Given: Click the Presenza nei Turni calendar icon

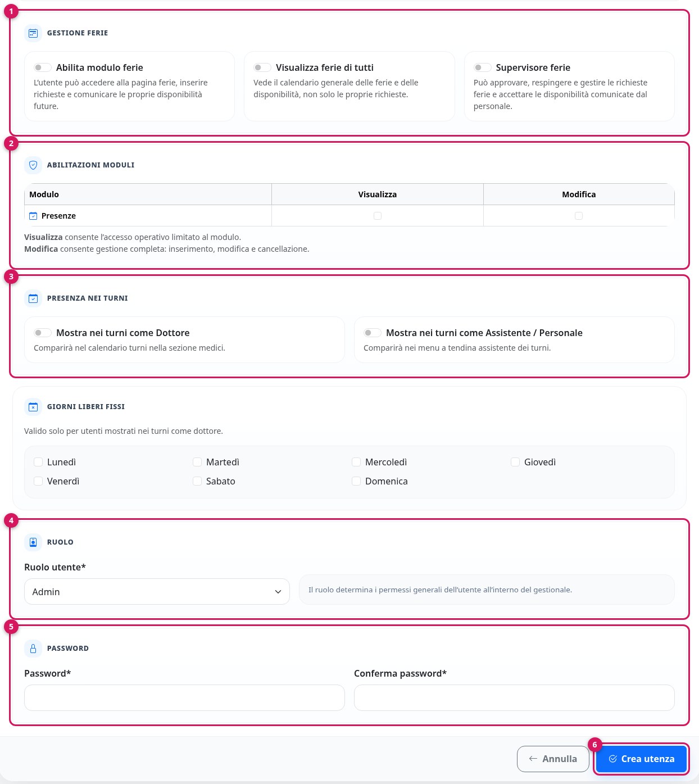Looking at the screenshot, I should 33,298.
